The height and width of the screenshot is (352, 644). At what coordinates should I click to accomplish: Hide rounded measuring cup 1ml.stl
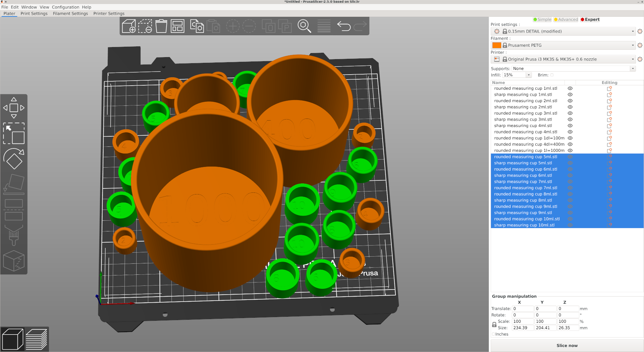(570, 88)
